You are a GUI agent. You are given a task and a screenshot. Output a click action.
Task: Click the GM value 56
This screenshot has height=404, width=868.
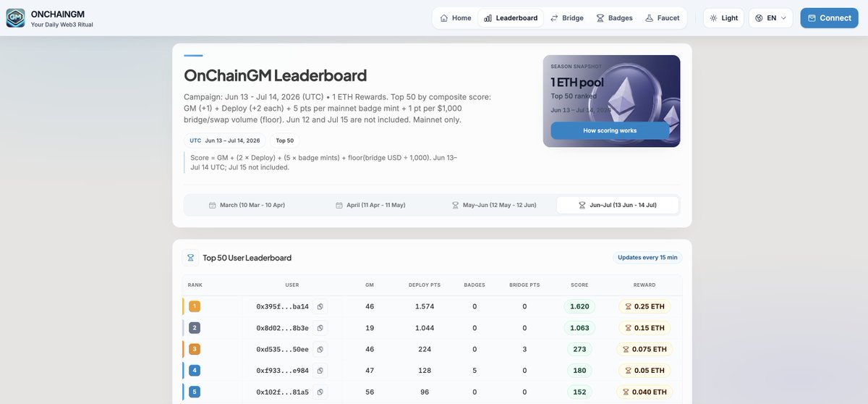tap(370, 392)
